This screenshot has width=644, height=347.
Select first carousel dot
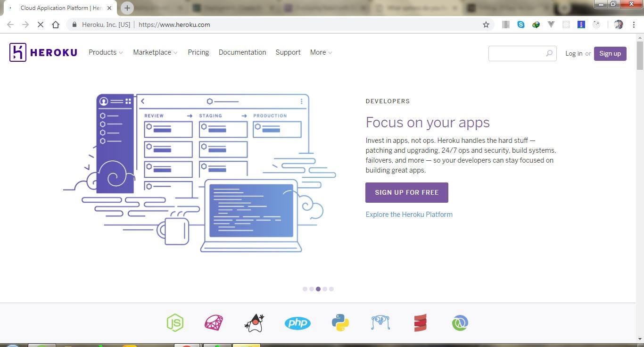click(305, 289)
